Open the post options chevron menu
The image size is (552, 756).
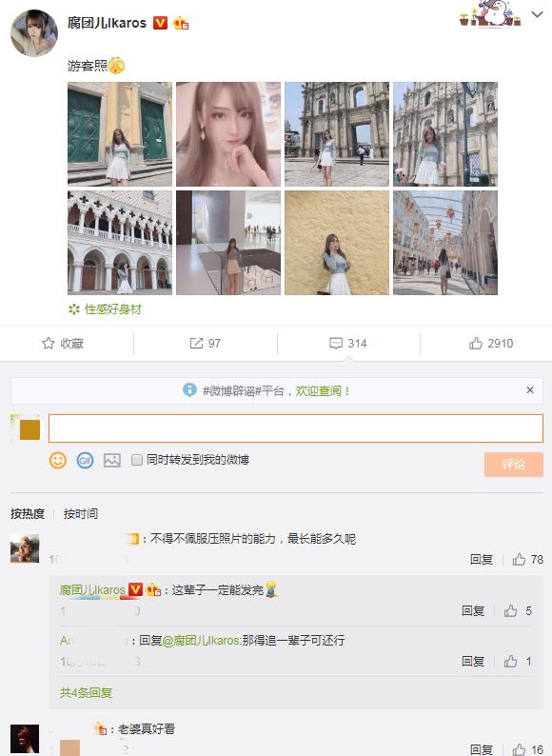538,15
